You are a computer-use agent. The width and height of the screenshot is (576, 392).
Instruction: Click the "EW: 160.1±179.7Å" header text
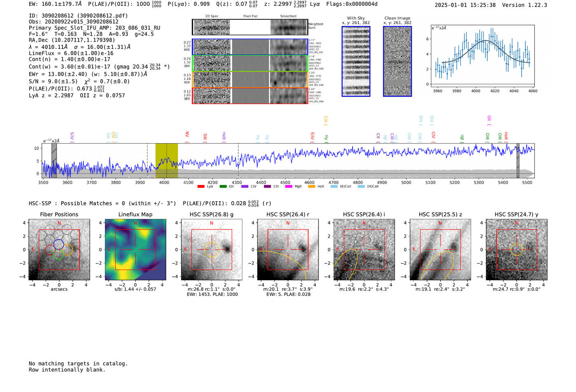(55, 4)
